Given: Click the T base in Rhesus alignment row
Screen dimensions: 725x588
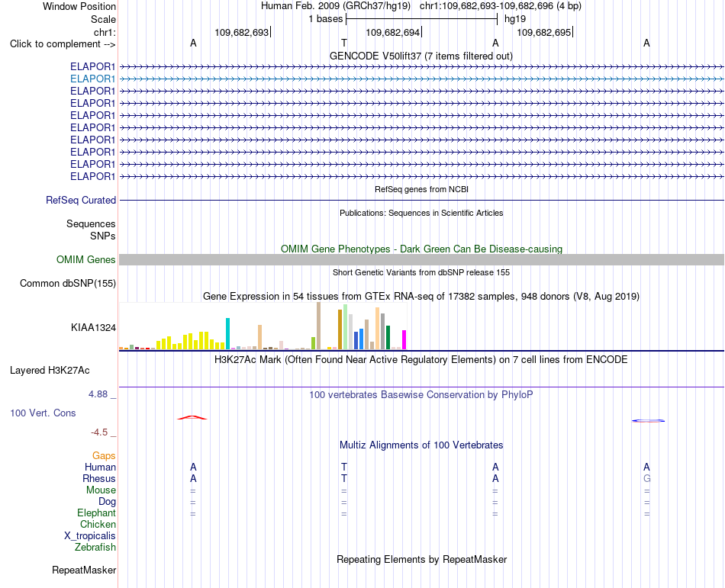Looking at the screenshot, I should click(344, 478).
